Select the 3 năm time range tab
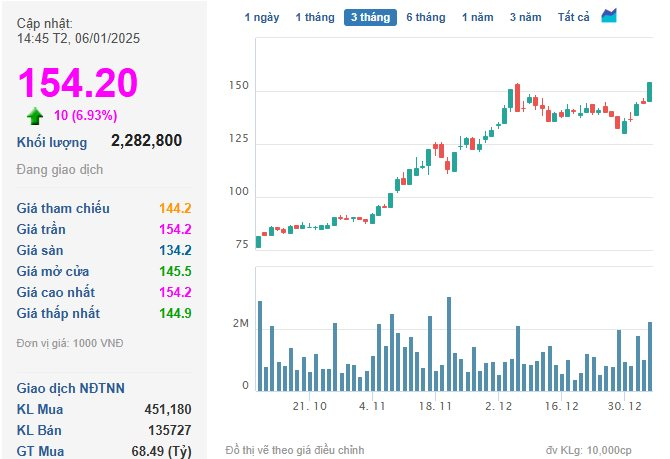The width and height of the screenshot is (670, 459). [525, 18]
